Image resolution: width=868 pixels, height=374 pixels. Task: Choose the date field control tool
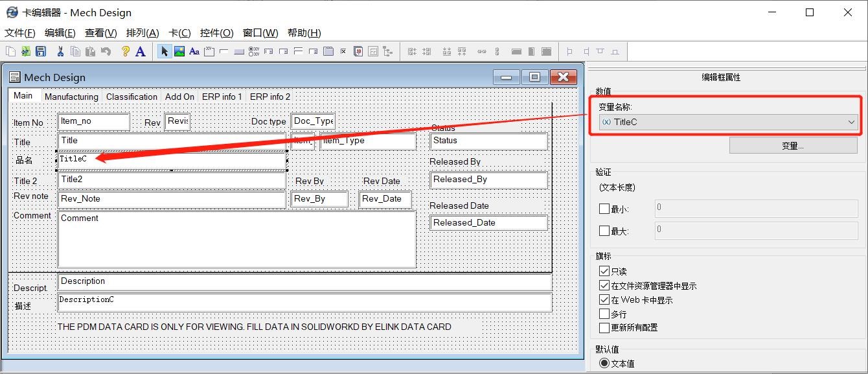[x=358, y=51]
